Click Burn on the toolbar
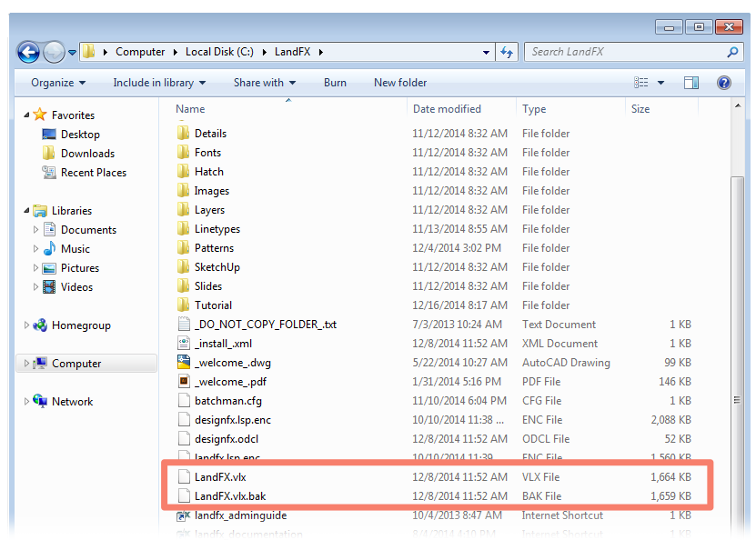The height and width of the screenshot is (540, 756). tap(335, 82)
